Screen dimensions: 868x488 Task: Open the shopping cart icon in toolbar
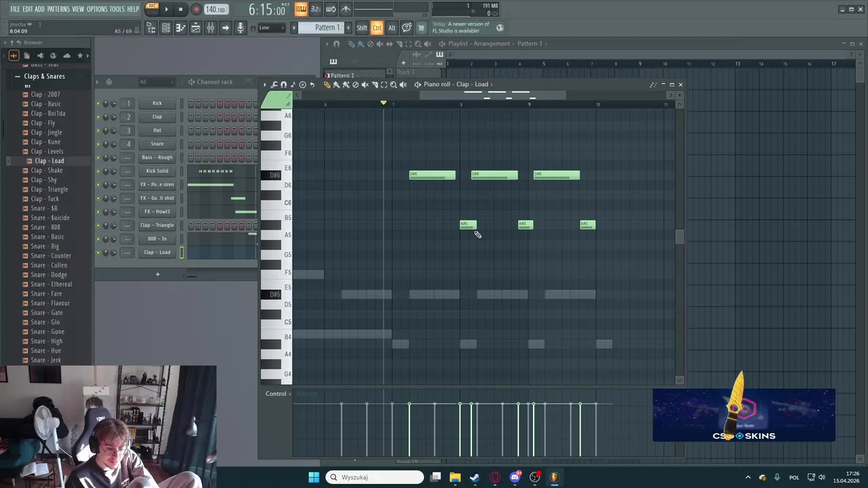[x=421, y=28]
